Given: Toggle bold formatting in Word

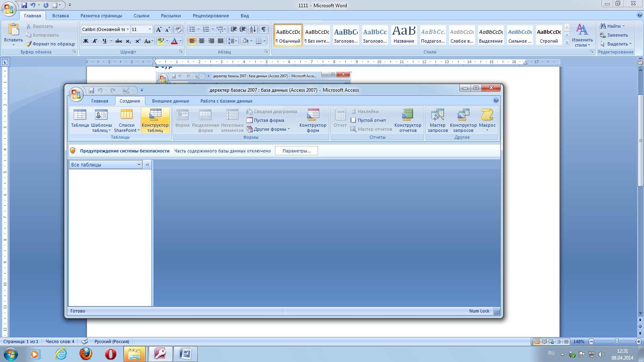Looking at the screenshot, I should pyautogui.click(x=86, y=41).
